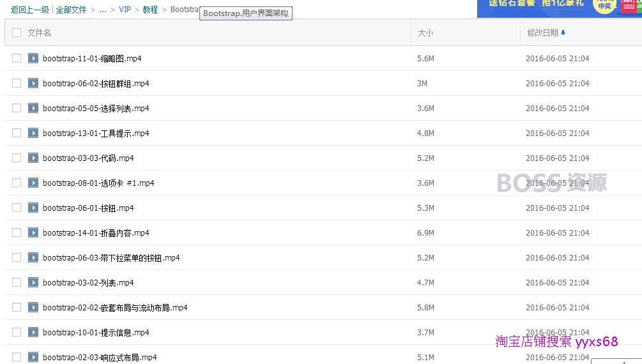Open file bootstrap-02-02-嵌套布局与流动布局.mp4

(x=115, y=308)
